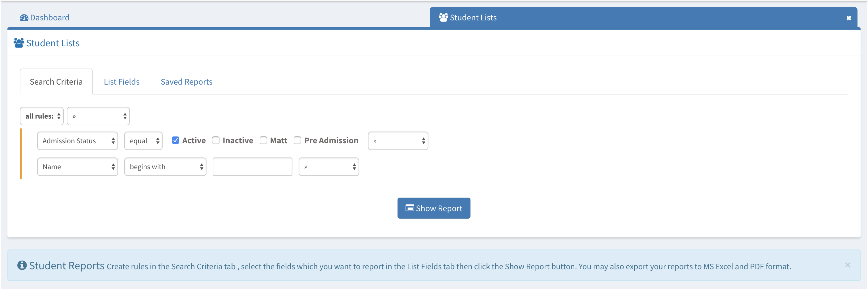
Task: Check the Inactive admission status checkbox
Action: pyautogui.click(x=216, y=140)
